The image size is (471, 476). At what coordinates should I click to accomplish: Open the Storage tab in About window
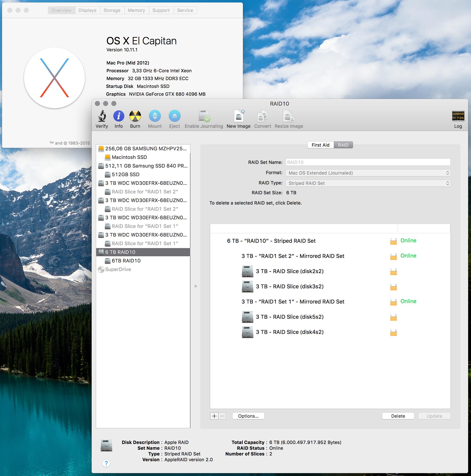click(112, 10)
